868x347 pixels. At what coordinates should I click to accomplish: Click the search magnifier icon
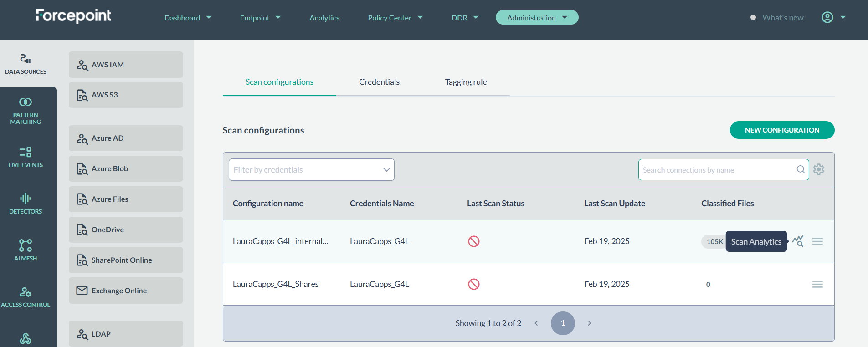pyautogui.click(x=801, y=169)
